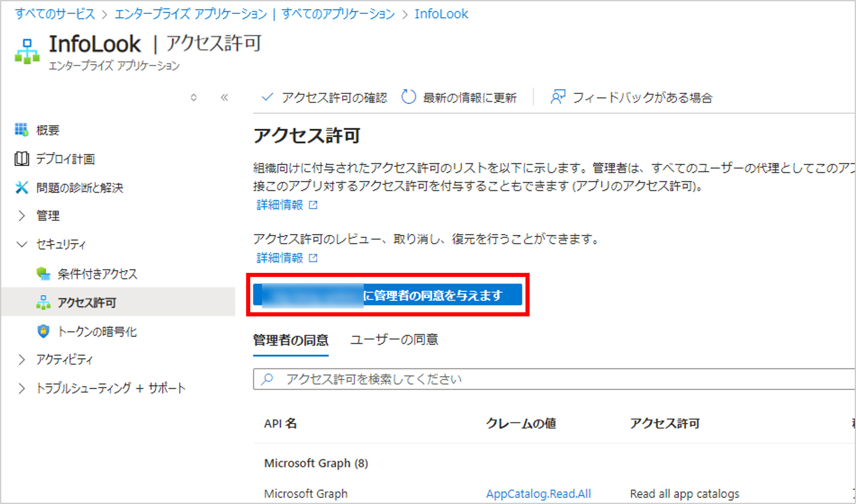This screenshot has width=856, height=504.
Task: Go to すべてのサービス breadcrumb
Action: 55,14
